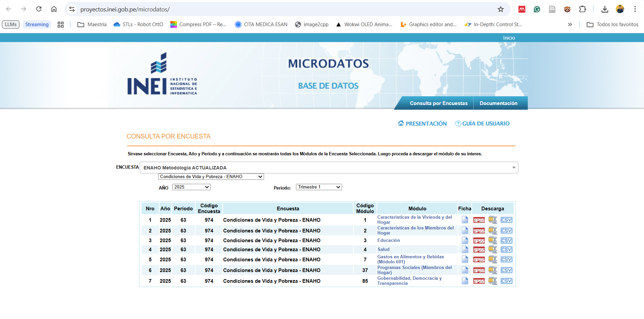Download CSV for Gobernabilidad, Democracia y Transparencia

[x=506, y=281]
